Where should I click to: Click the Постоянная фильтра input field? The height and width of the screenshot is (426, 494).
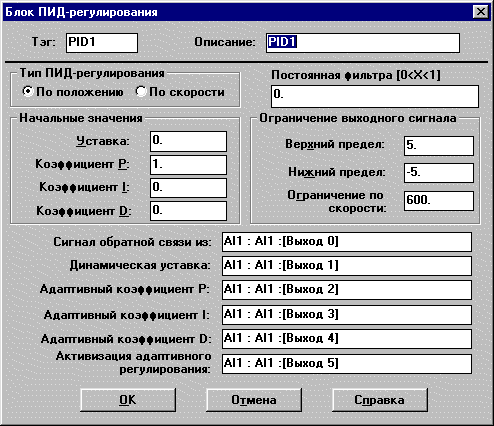pos(375,96)
